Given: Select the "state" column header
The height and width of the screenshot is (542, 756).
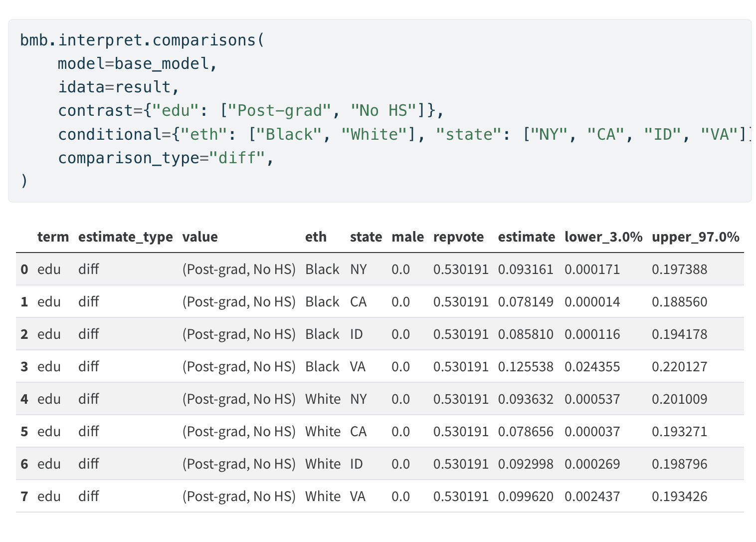Looking at the screenshot, I should [x=366, y=237].
